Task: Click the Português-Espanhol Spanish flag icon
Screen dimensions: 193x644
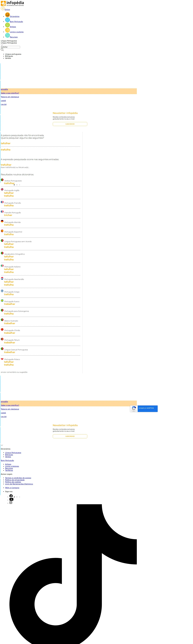Action: pos(2,231)
